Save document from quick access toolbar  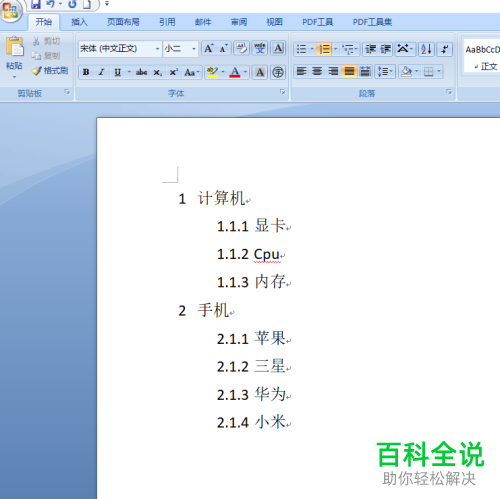36,4
